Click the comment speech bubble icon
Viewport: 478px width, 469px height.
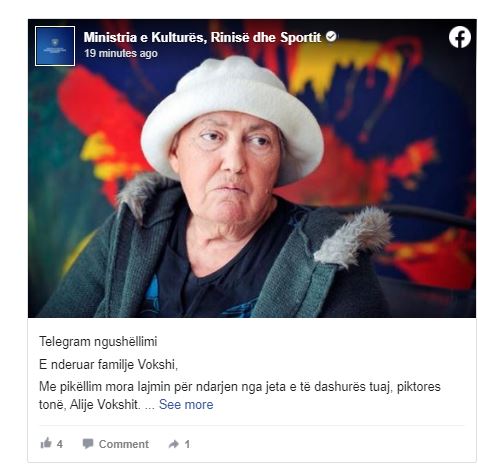tap(88, 444)
